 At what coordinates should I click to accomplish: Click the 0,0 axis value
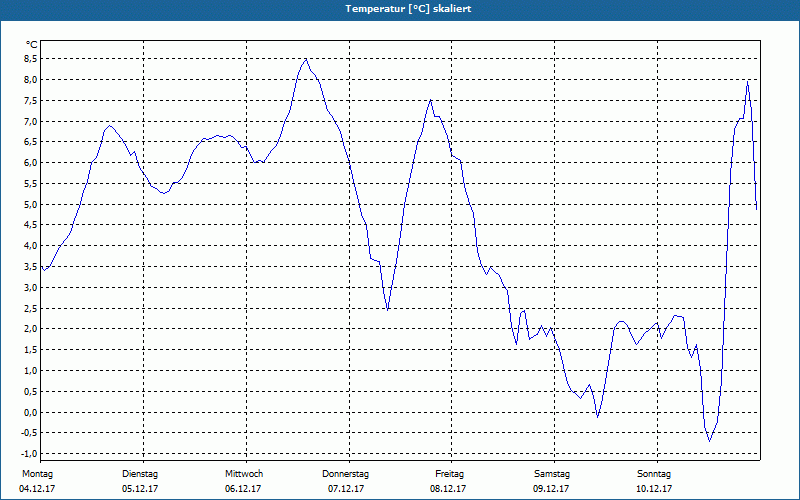pyautogui.click(x=31, y=413)
